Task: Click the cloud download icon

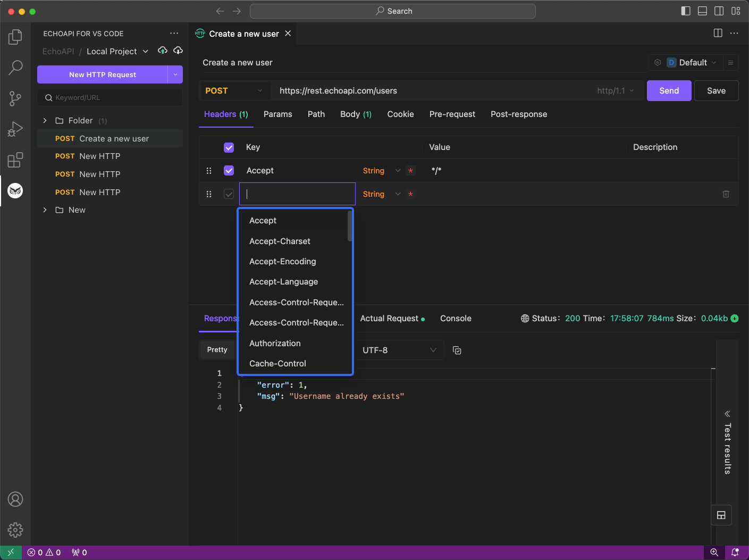Action: click(178, 51)
